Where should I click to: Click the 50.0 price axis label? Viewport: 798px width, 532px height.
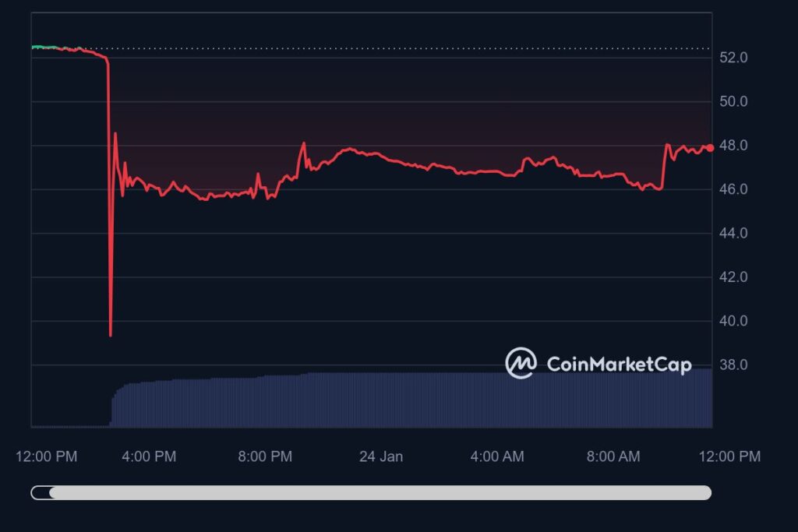(x=733, y=101)
